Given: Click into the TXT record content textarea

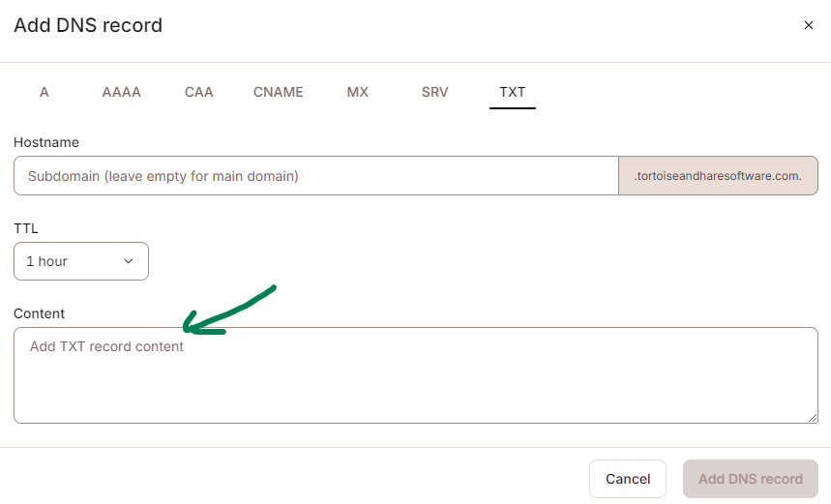Looking at the screenshot, I should pos(415,375).
